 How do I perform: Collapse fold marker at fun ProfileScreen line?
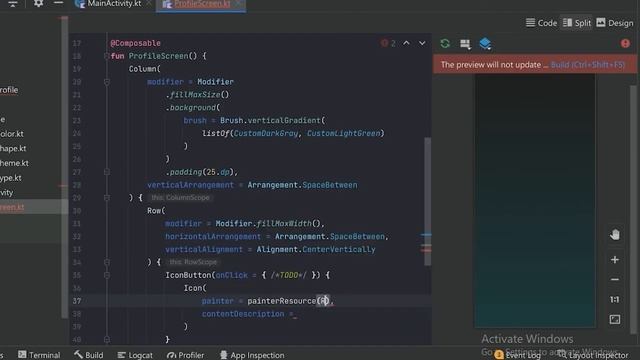pyautogui.click(x=107, y=56)
